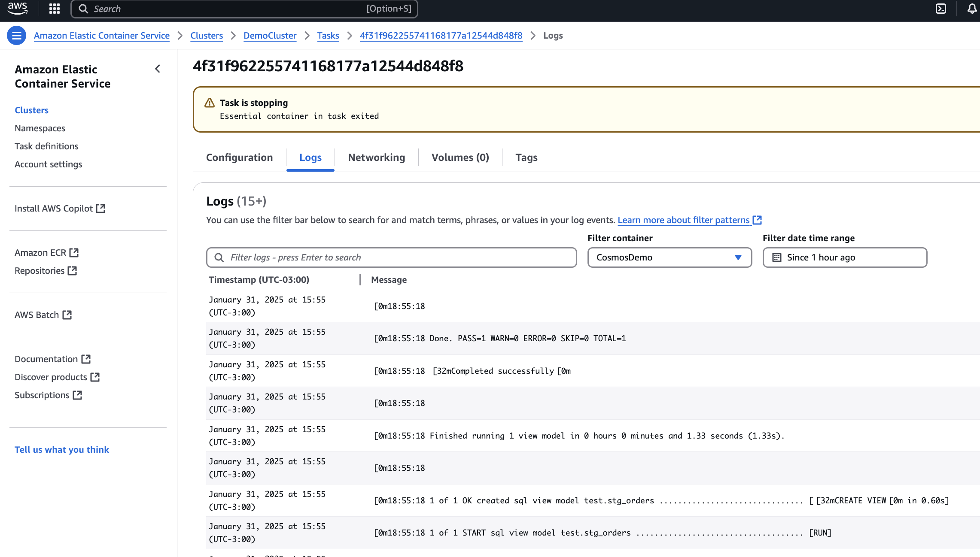Switch to the Networking tab
The image size is (980, 557).
[377, 157]
